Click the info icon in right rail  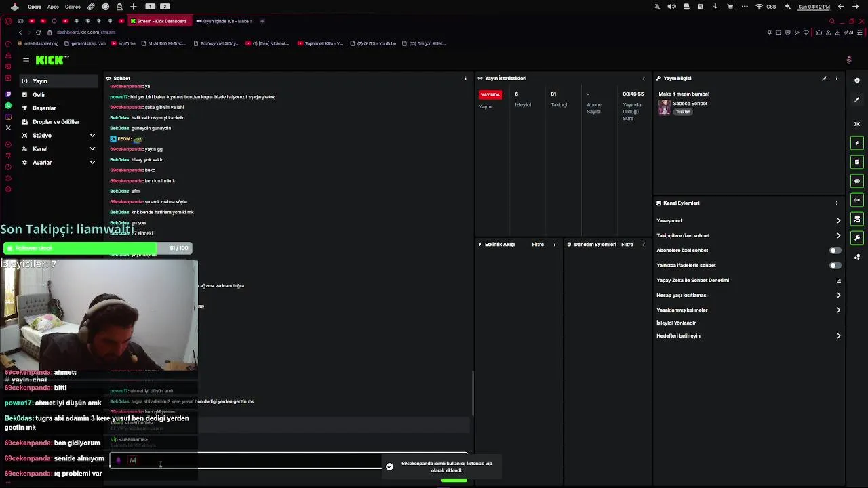(857, 81)
